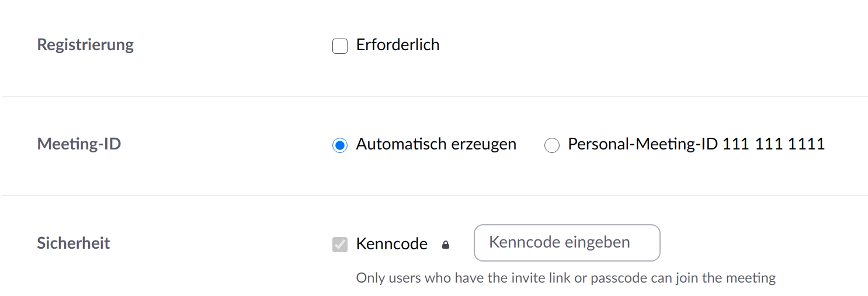Click the number 111 111 1111

coord(773,144)
